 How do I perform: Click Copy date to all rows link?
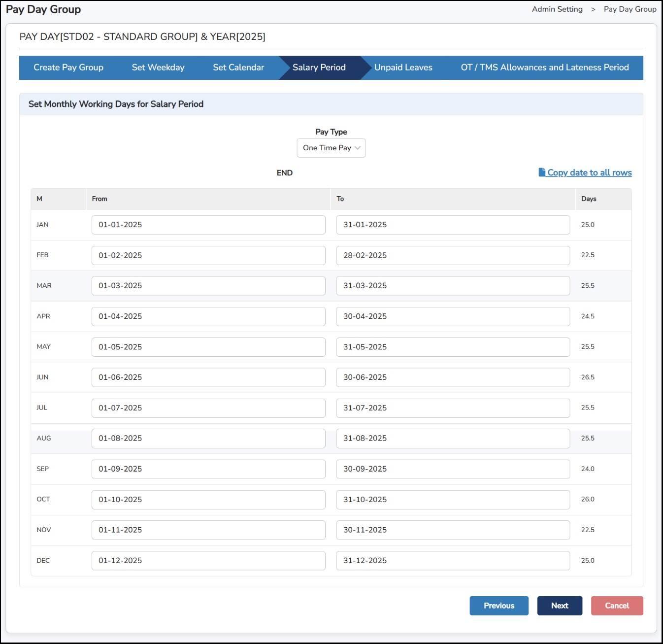589,172
